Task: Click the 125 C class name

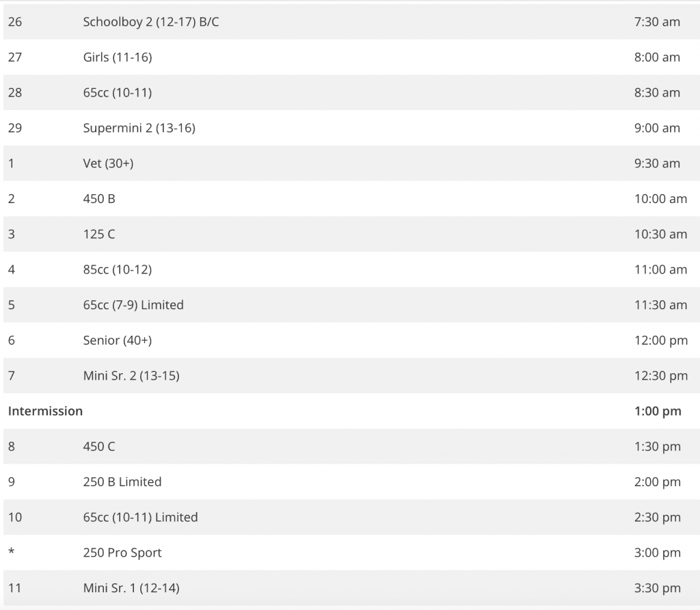Action: 99,234
